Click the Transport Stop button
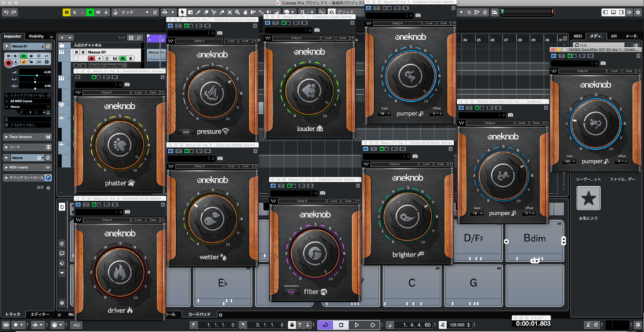This screenshot has width=644, height=332. click(341, 325)
